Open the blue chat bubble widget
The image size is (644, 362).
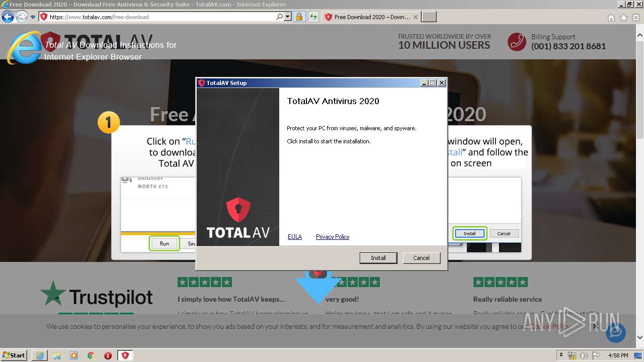coord(616,332)
